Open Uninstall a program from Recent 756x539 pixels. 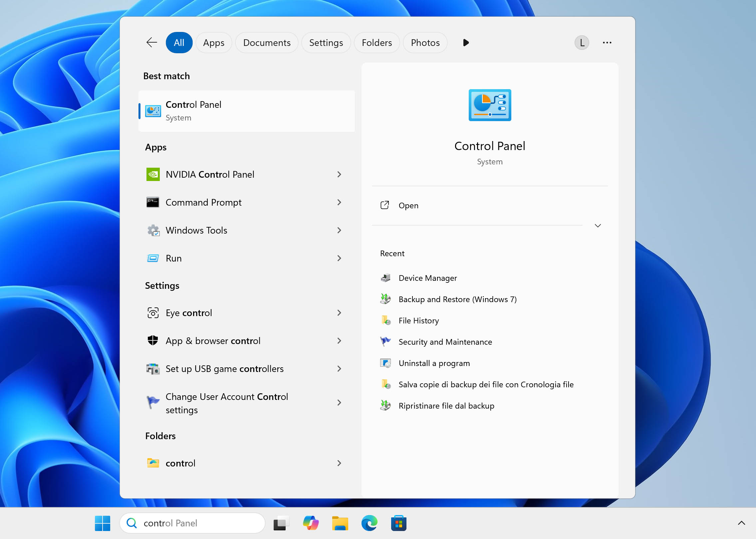pos(490,363)
